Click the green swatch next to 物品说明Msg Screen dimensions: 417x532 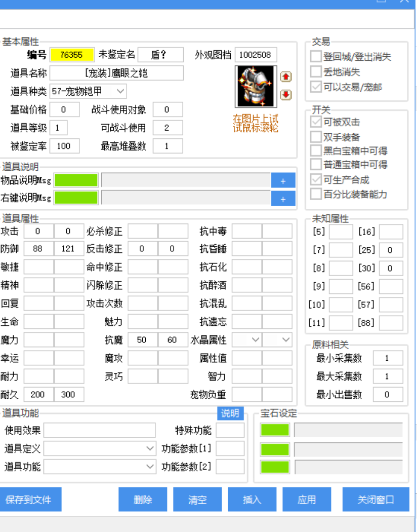(76, 180)
